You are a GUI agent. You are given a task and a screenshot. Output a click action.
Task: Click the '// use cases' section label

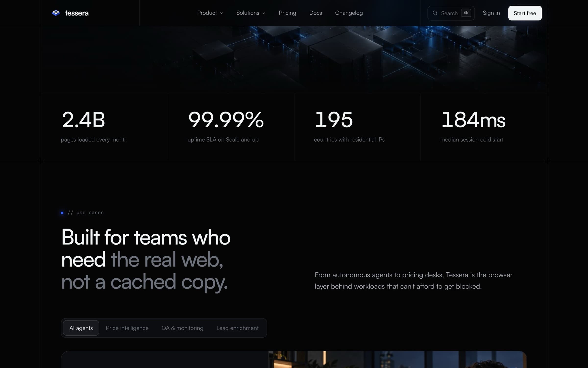(86, 213)
